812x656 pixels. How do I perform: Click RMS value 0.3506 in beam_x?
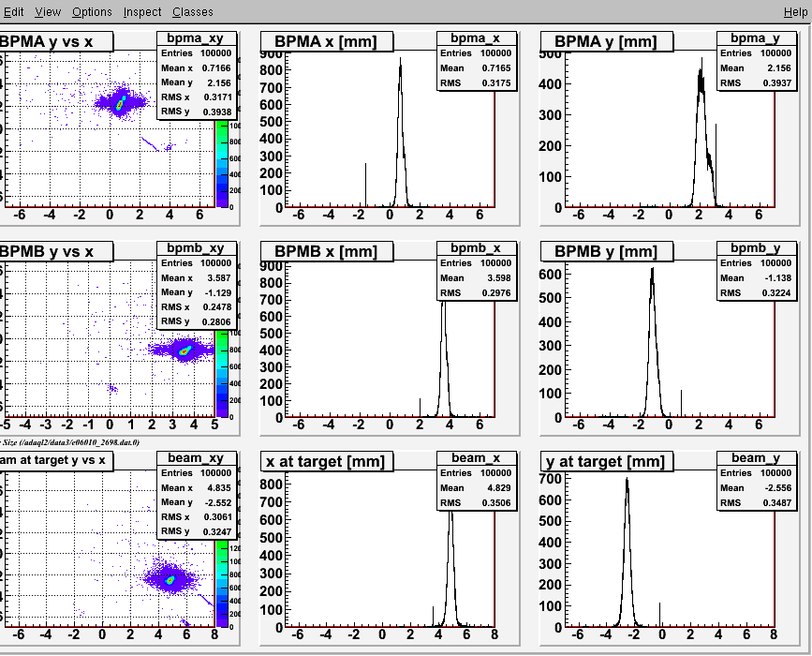(x=496, y=502)
